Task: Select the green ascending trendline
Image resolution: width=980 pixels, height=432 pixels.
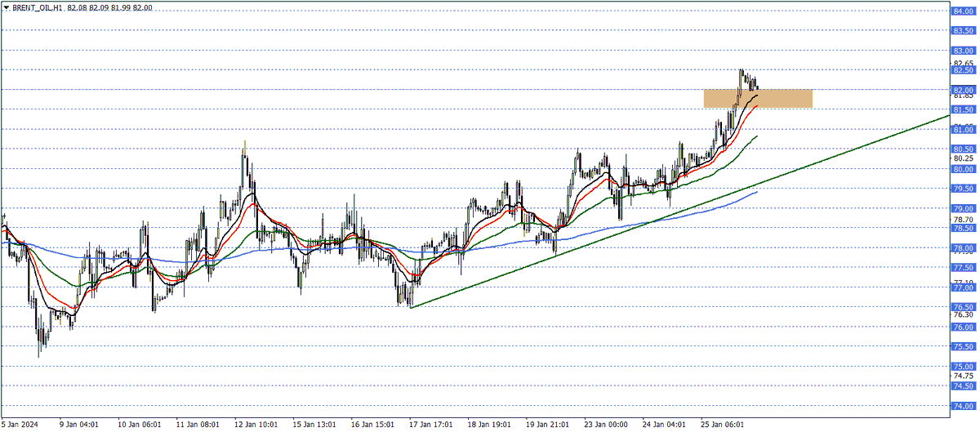Action: tap(680, 212)
